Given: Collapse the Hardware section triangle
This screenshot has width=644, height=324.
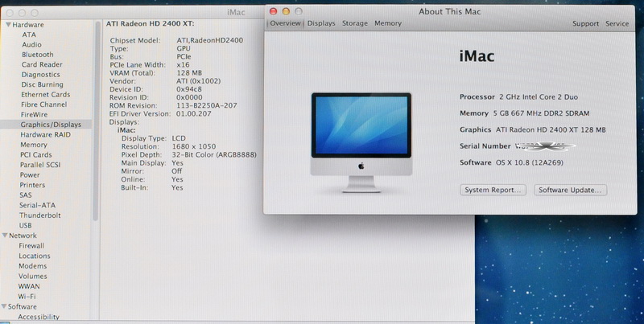Looking at the screenshot, I should coord(8,25).
